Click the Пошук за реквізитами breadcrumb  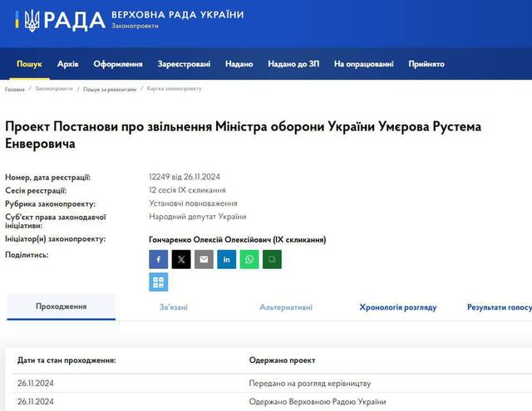[x=109, y=89]
